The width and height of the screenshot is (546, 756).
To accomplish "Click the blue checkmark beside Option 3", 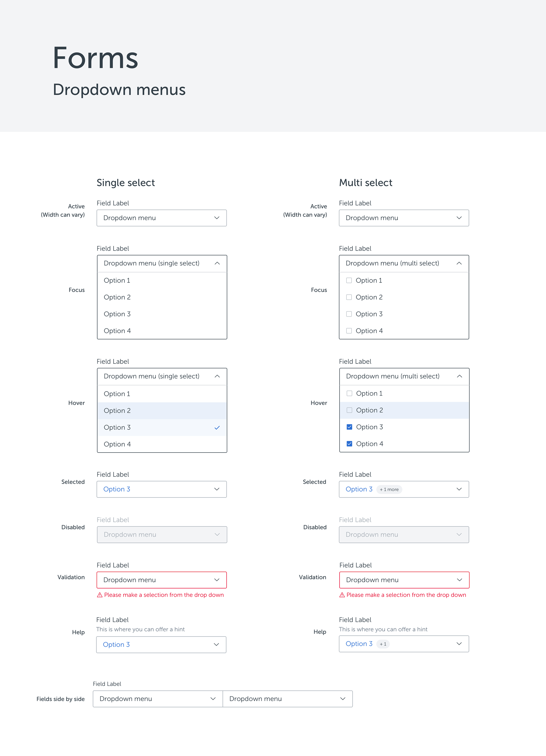I will click(217, 428).
